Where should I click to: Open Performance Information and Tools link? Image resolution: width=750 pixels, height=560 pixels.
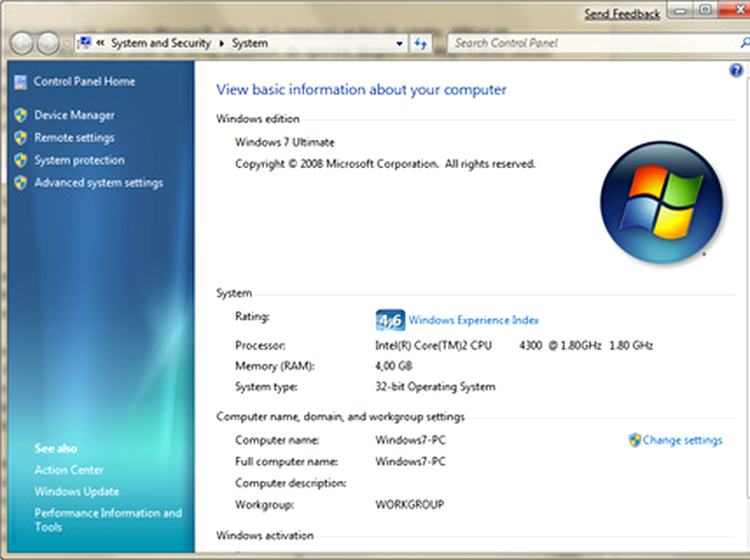(108, 520)
